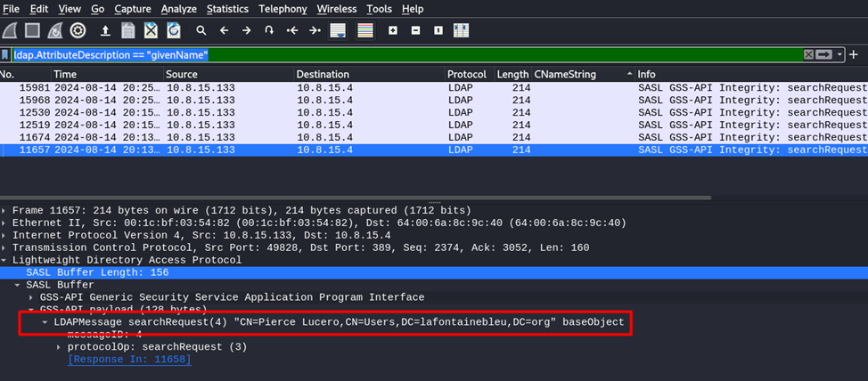The height and width of the screenshot is (381, 868).
Task: Open the Edit menu
Action: pos(38,9)
